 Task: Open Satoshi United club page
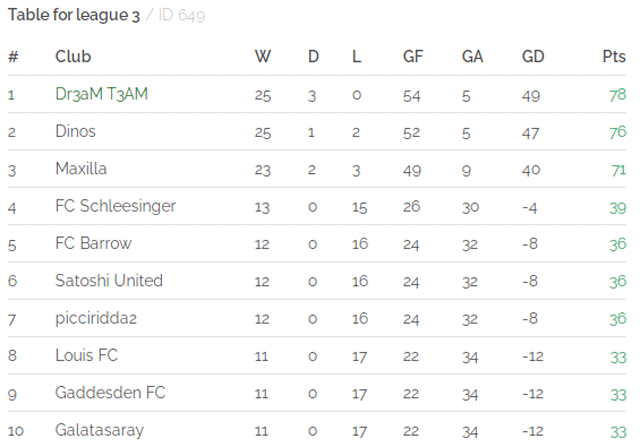(109, 281)
